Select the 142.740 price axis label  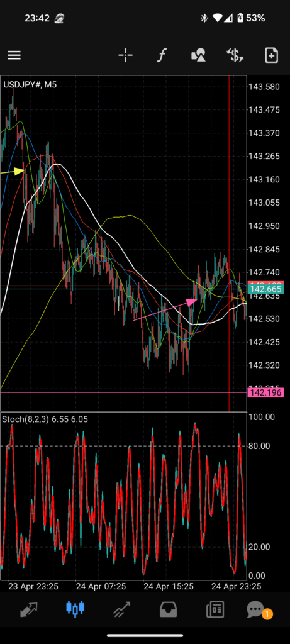(x=264, y=272)
